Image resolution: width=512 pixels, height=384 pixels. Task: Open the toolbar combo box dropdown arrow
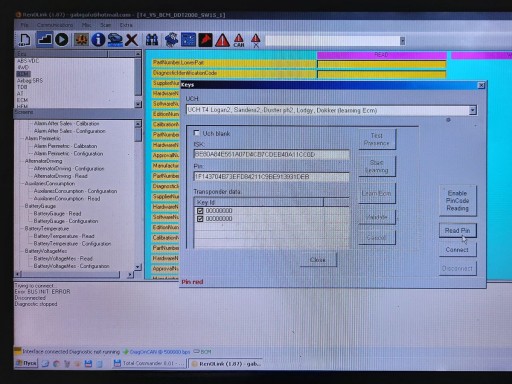pyautogui.click(x=402, y=41)
